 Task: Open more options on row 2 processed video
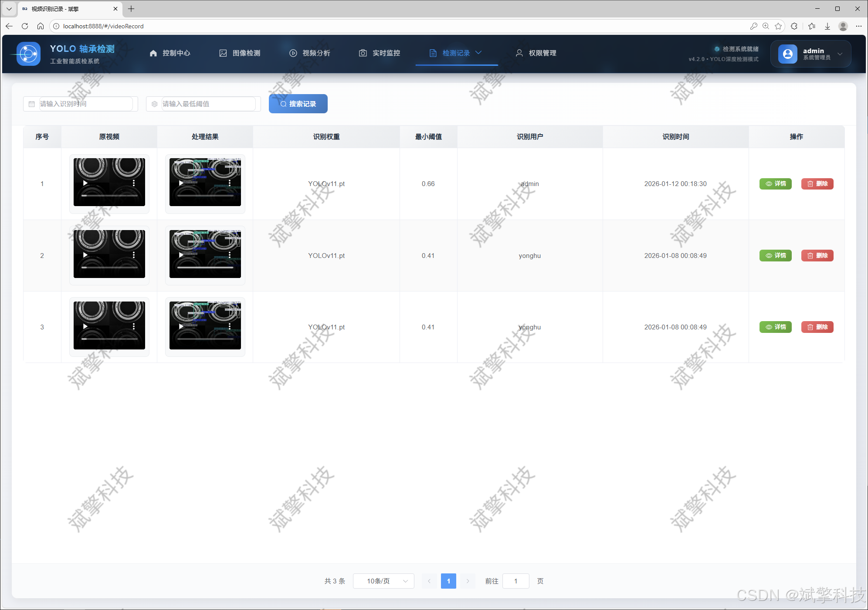tap(230, 255)
